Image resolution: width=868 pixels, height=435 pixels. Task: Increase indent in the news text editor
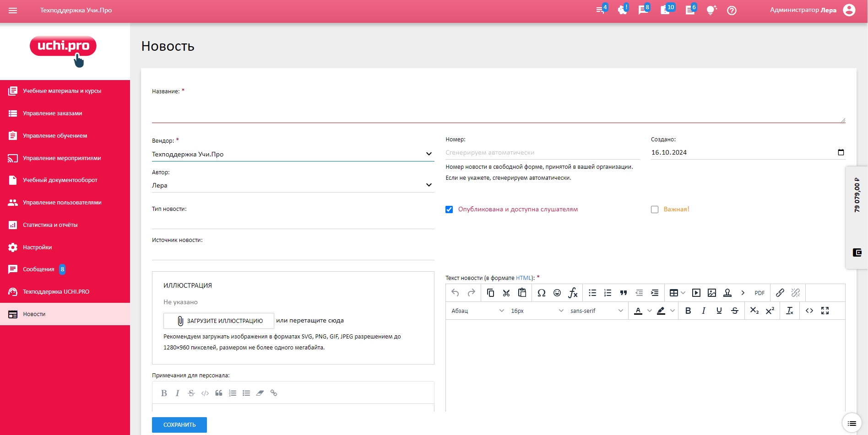(x=655, y=293)
